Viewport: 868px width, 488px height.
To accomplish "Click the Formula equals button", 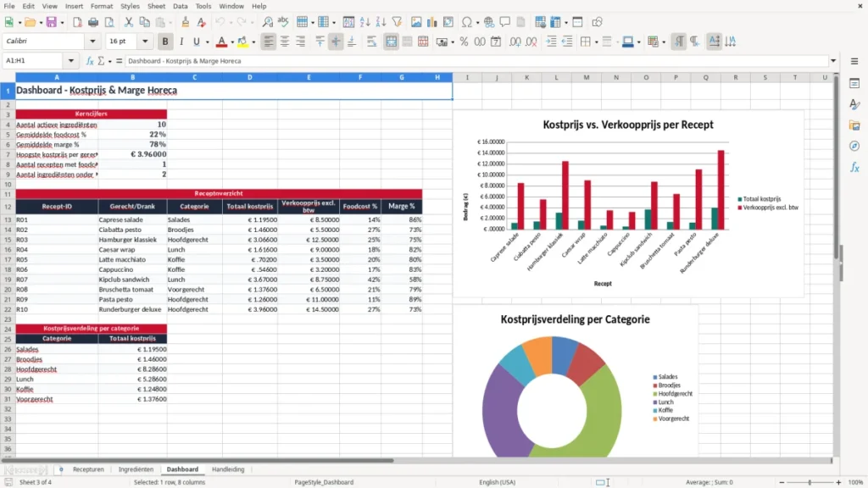I will [119, 61].
